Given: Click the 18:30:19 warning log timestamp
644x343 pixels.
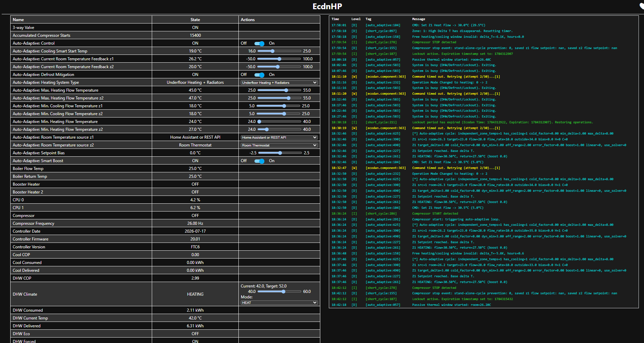Looking at the screenshot, I should point(339,128).
